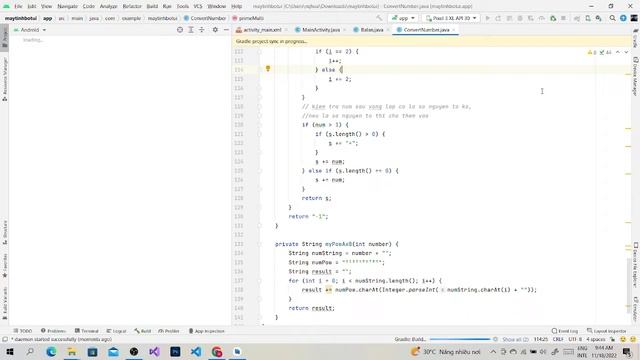Click the Windows Start button
Viewport: 640px width, 360px height.
[x=9, y=351]
